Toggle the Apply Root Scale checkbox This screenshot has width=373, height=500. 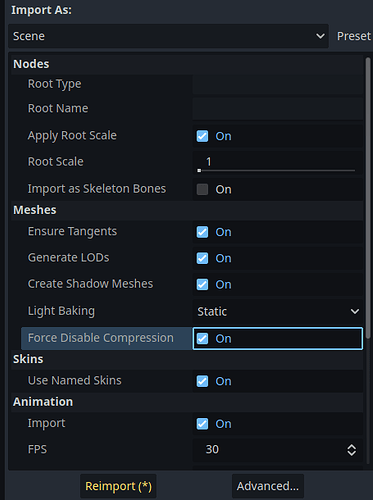point(202,136)
